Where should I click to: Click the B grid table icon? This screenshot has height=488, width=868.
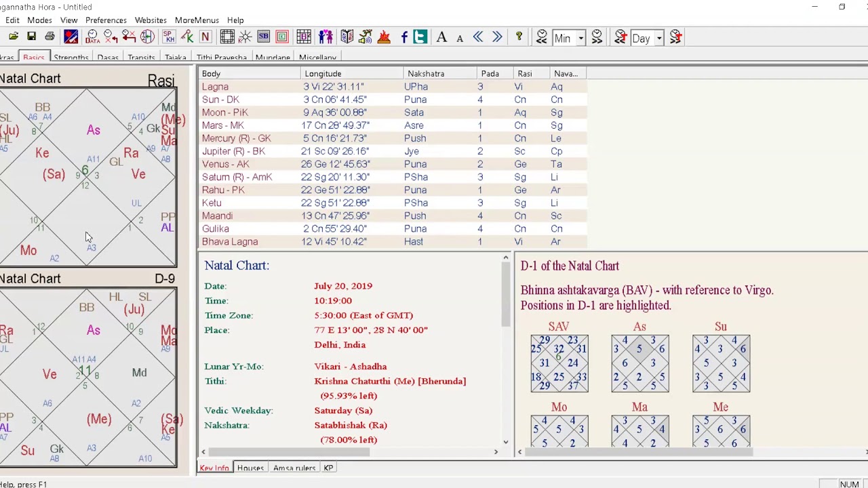[304, 37]
